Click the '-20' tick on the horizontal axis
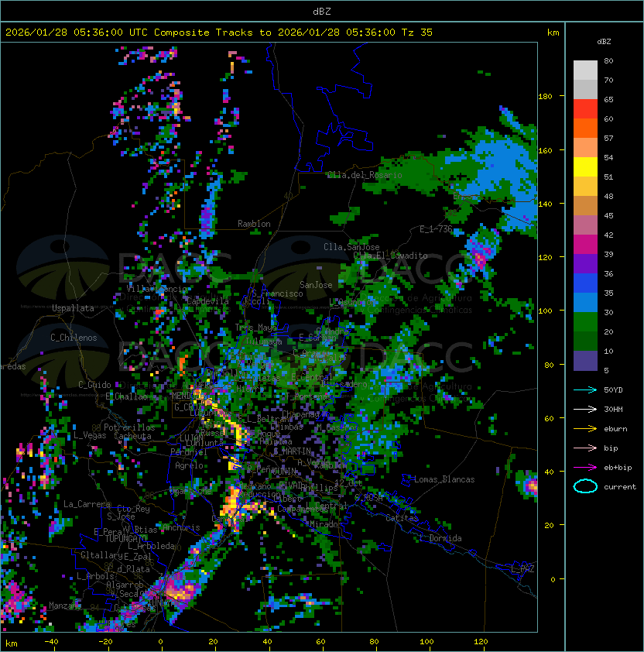Viewport: 644px width, 652px height. (x=105, y=642)
